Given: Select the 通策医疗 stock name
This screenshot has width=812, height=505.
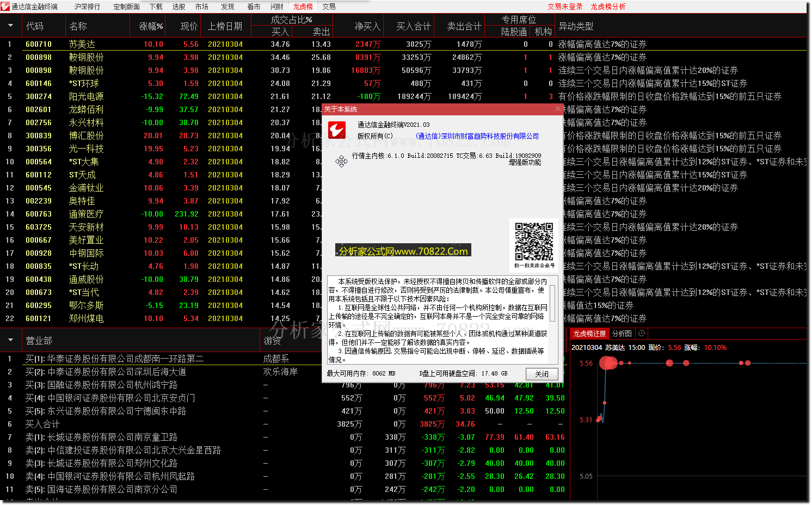Looking at the screenshot, I should 86,214.
